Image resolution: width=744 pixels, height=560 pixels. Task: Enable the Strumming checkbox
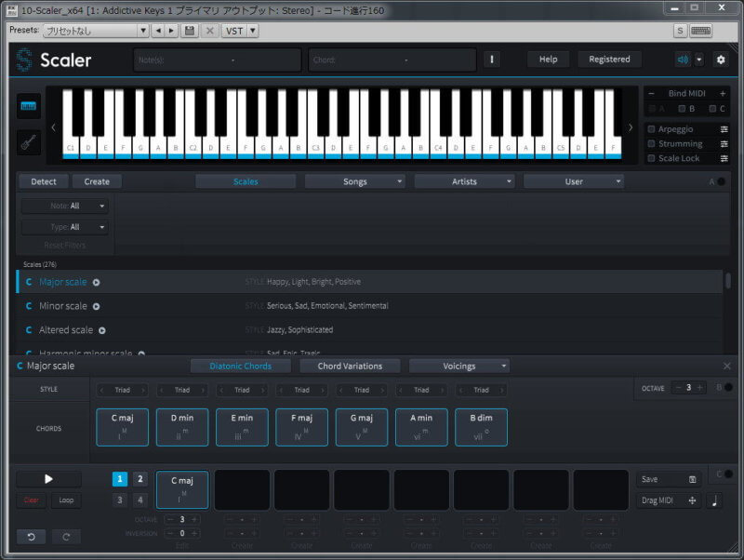click(x=652, y=144)
